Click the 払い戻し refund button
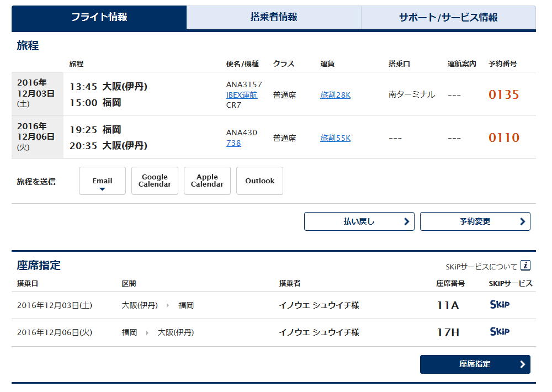Screen dimensions: 552x392 tap(359, 221)
